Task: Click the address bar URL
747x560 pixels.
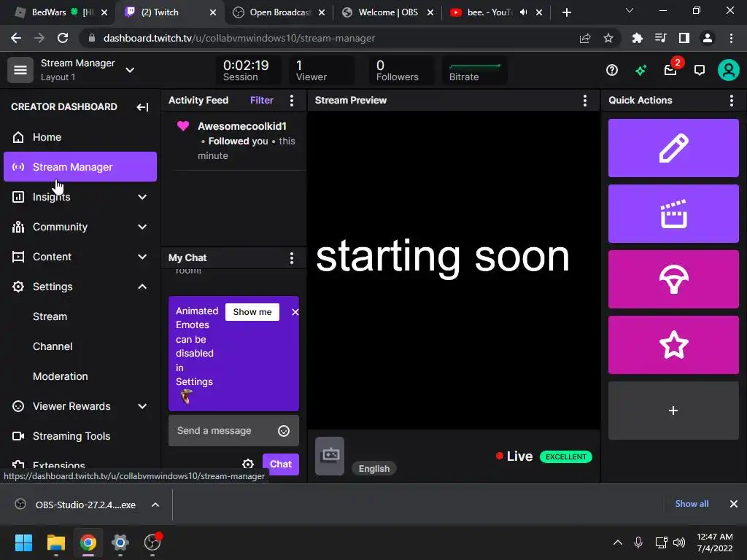Action: [239, 38]
